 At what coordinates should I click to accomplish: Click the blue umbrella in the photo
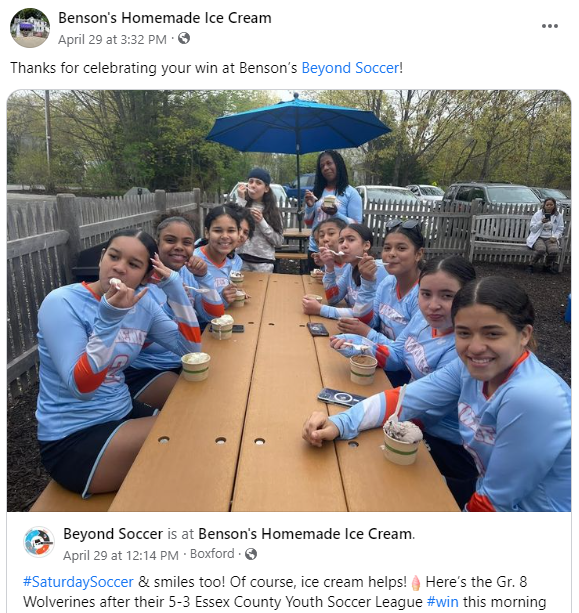298,125
